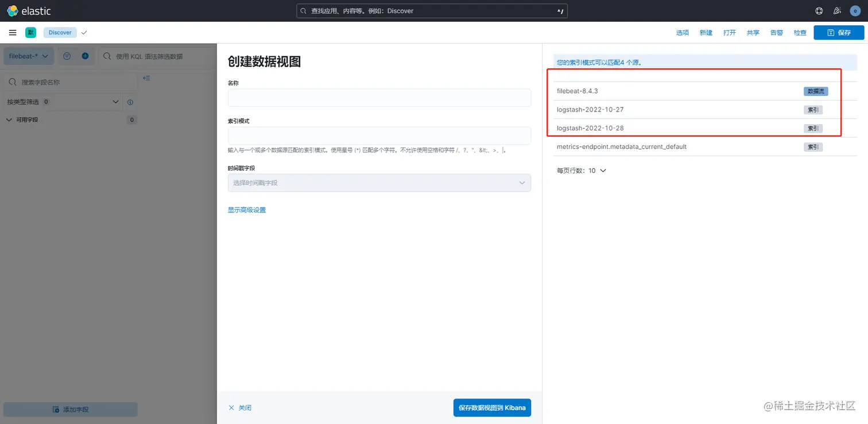The width and height of the screenshot is (868, 424).
Task: Open the 共享 menu
Action: click(753, 33)
